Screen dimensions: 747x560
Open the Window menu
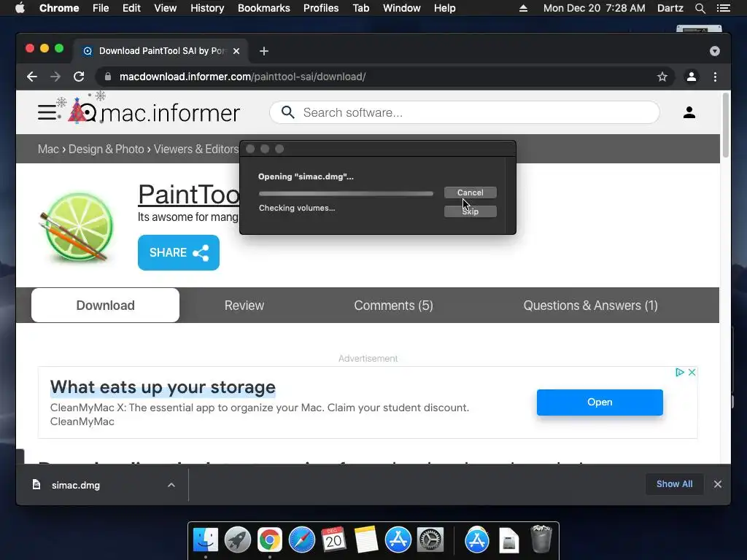pos(402,8)
